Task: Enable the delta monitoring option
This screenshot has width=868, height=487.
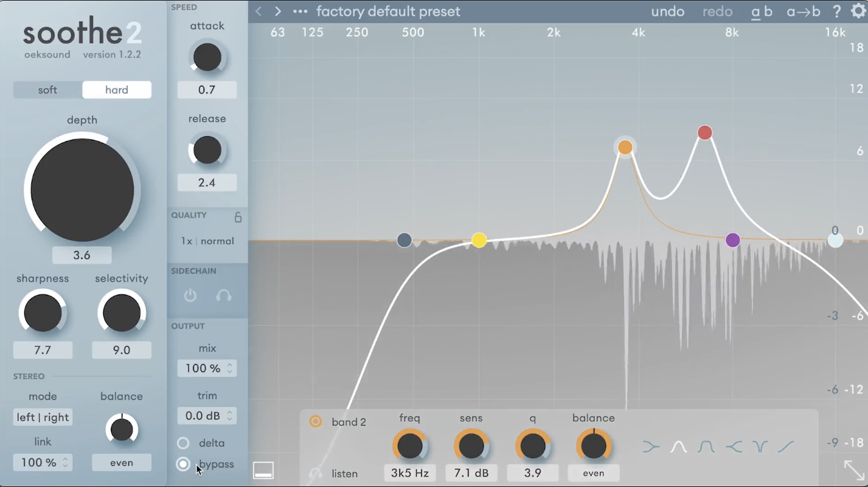Action: tap(184, 443)
